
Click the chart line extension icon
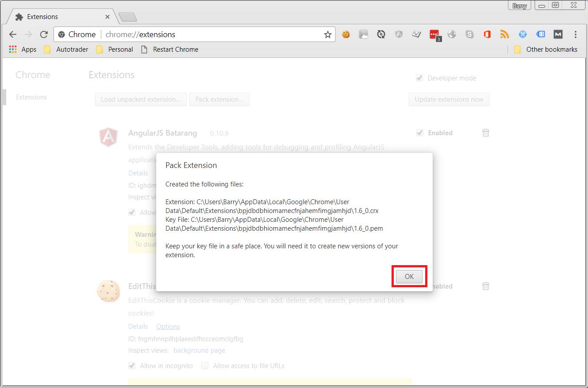tap(416, 34)
